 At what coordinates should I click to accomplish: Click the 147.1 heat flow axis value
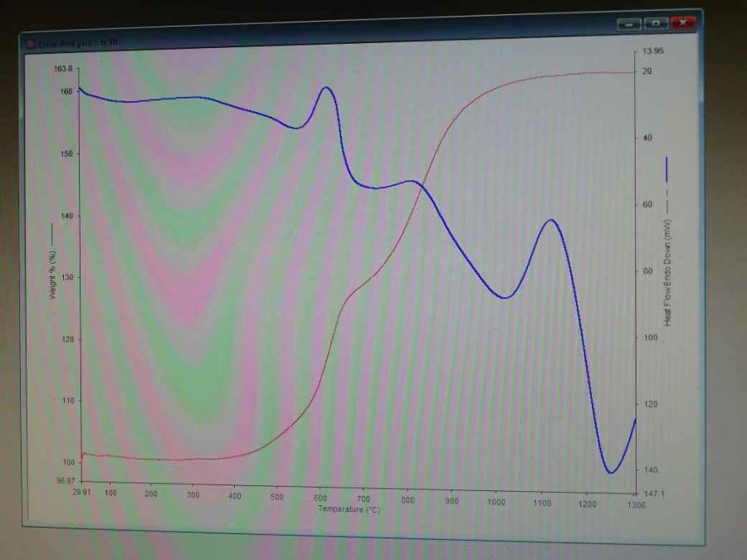[654, 494]
